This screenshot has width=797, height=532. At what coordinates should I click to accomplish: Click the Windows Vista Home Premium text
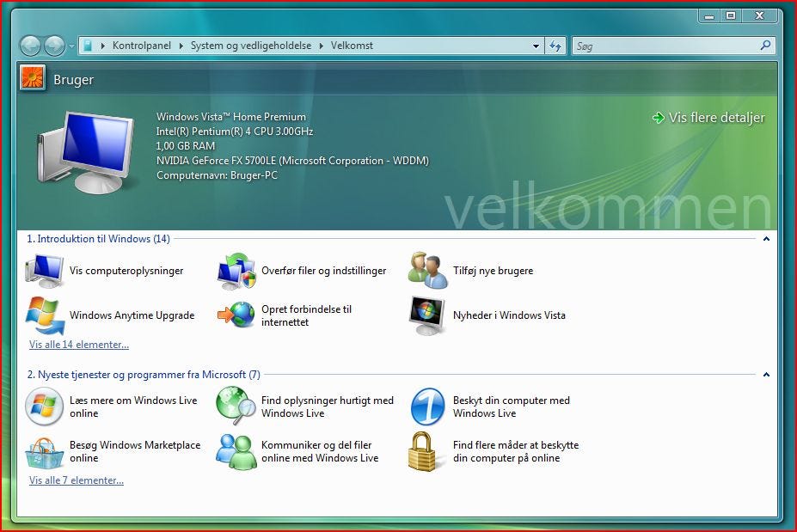point(231,117)
